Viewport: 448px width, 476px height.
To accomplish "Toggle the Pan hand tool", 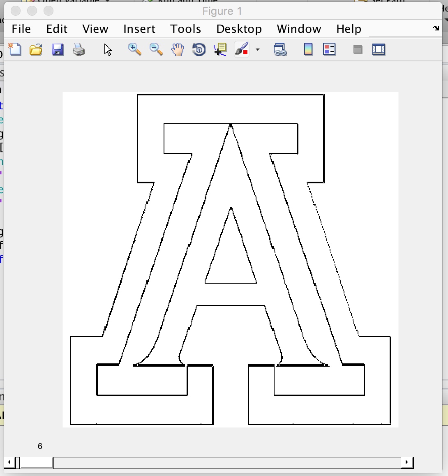I will [177, 49].
